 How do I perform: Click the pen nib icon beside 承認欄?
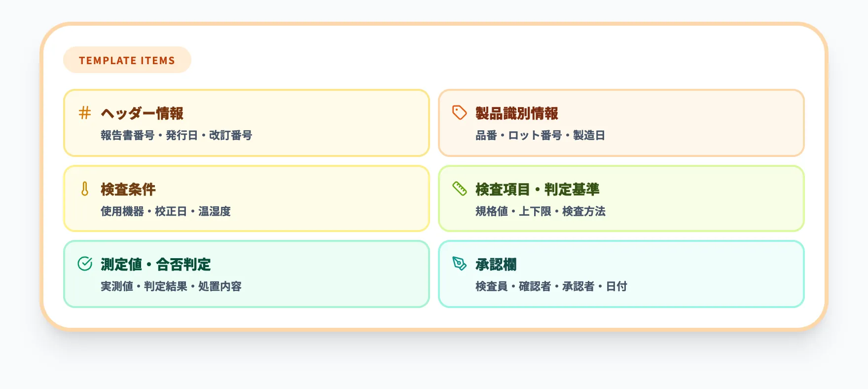(x=459, y=264)
